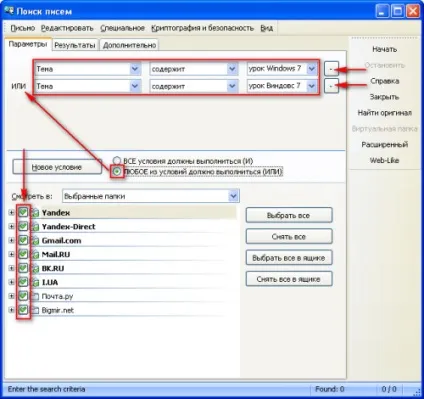Click the Bigmir.net folder icon
This screenshot has width=424, height=399.
pos(35,310)
